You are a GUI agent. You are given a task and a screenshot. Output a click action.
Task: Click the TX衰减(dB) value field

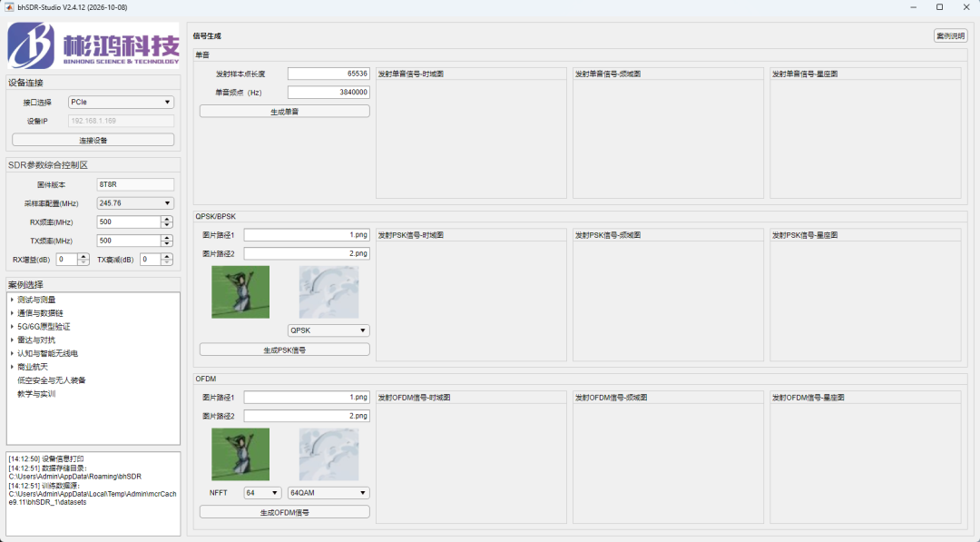[150, 260]
